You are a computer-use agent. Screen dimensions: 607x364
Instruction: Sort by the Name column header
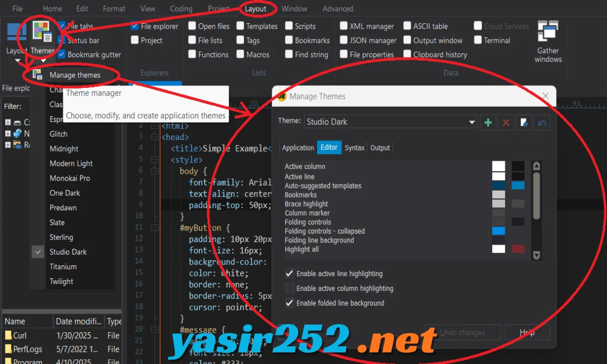pos(28,321)
